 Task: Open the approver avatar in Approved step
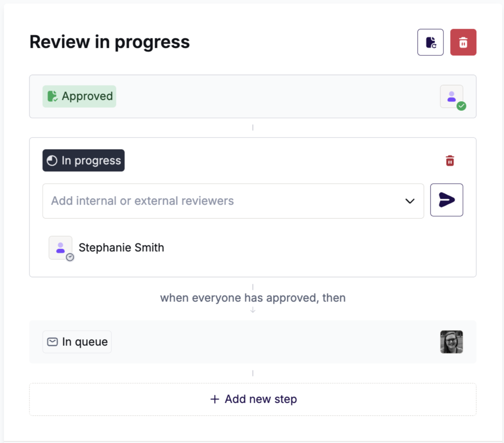[x=451, y=96]
